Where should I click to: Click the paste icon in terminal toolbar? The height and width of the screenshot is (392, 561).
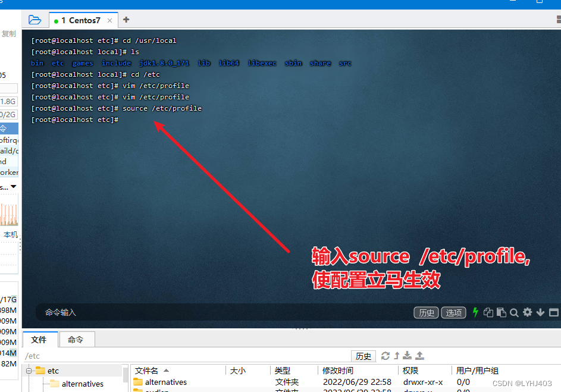coord(501,312)
